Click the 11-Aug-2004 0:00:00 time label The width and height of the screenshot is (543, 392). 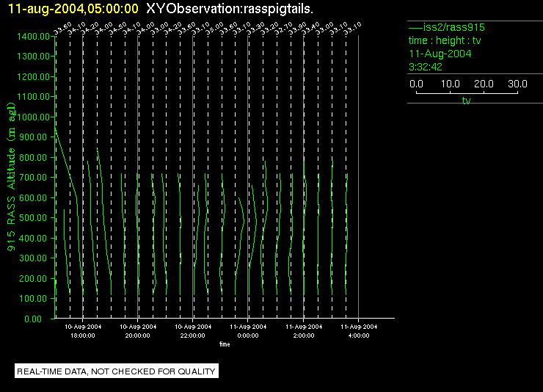coord(248,331)
